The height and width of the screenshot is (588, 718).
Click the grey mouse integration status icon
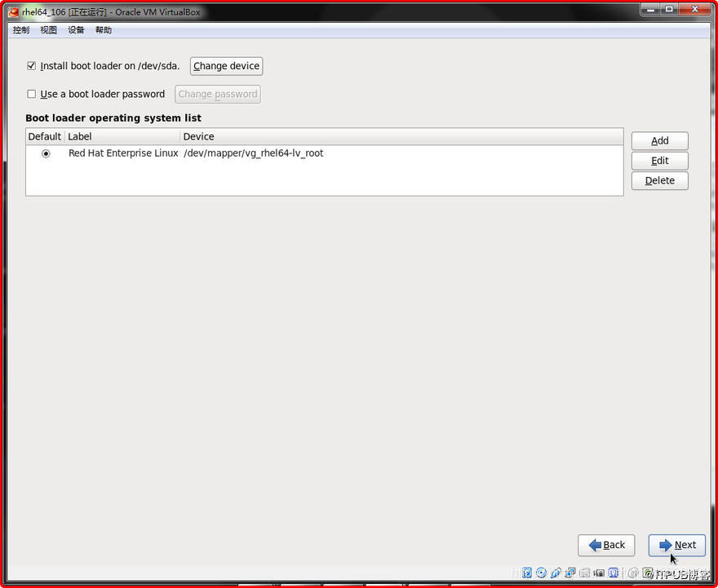pos(633,573)
